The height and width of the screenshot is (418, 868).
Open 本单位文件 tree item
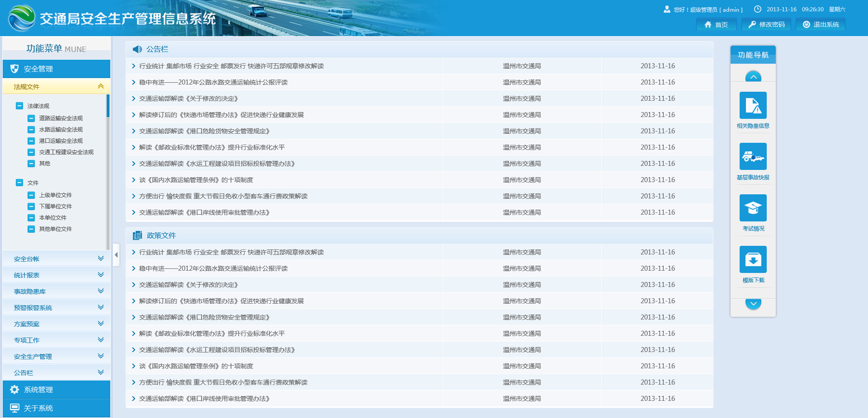[x=53, y=217]
